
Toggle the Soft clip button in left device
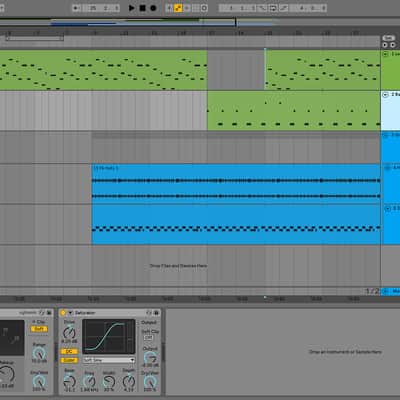tap(39, 329)
